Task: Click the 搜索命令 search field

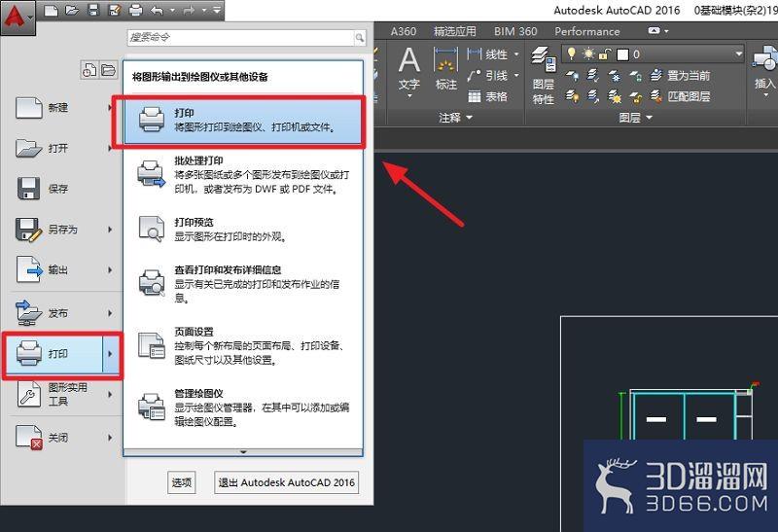Action: [240, 37]
